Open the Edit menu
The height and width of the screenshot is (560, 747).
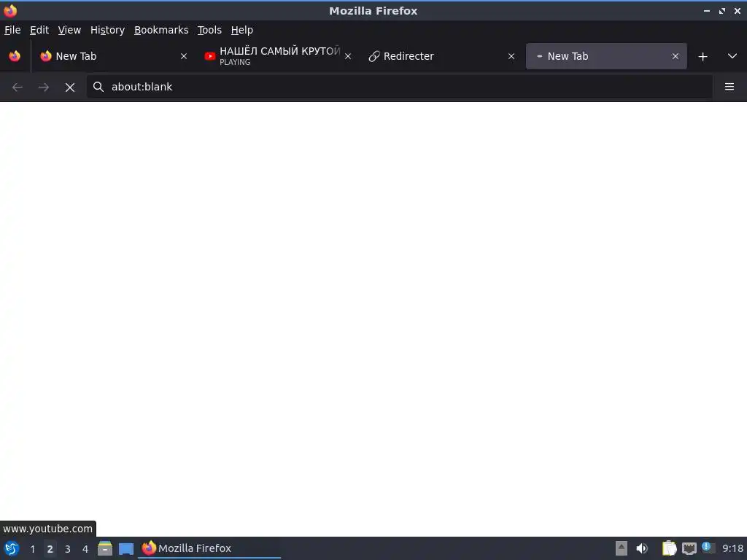pos(39,30)
